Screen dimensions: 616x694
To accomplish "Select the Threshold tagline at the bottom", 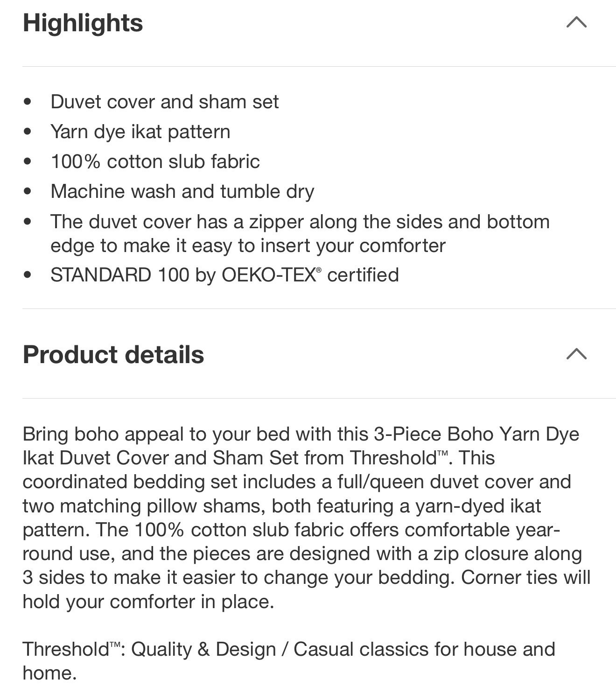I will coord(289,661).
